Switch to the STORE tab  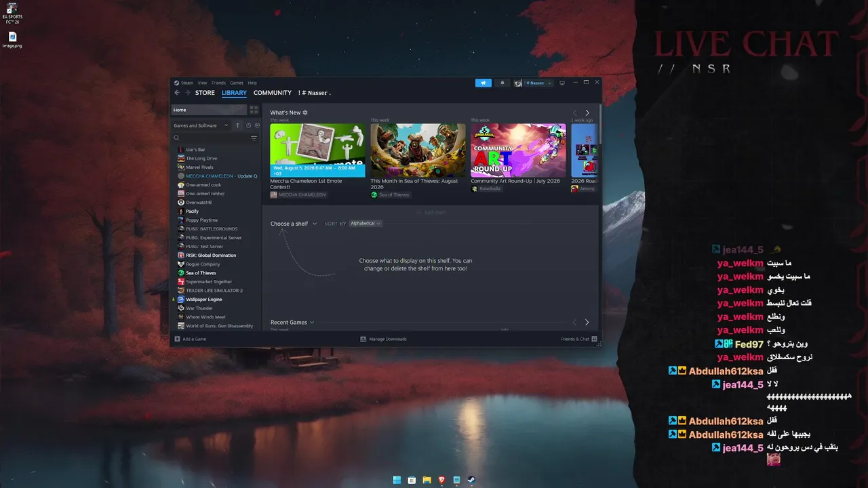coord(205,93)
